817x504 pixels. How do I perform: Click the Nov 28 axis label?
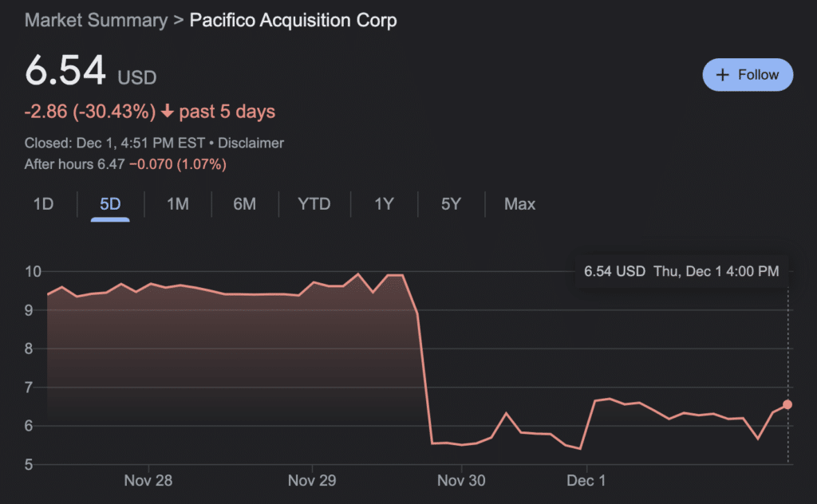click(148, 480)
